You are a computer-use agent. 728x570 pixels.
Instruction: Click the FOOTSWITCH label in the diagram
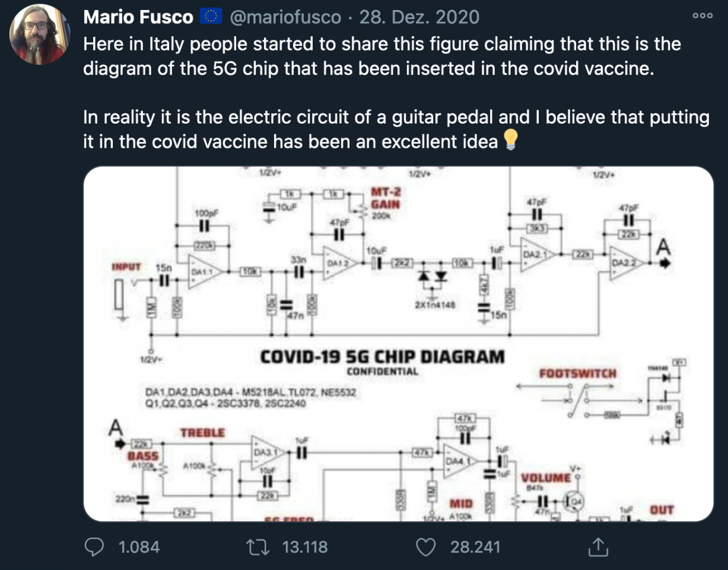(x=578, y=373)
